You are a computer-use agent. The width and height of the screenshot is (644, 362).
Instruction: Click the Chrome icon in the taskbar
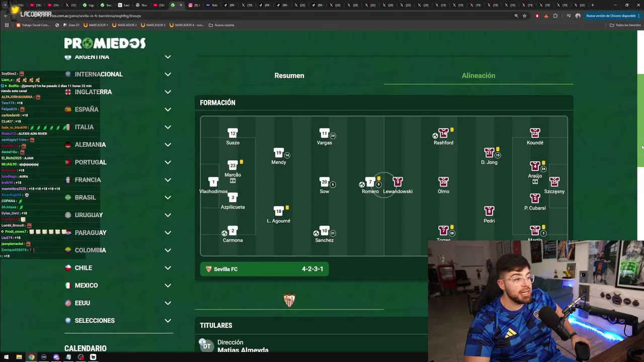tap(31, 357)
